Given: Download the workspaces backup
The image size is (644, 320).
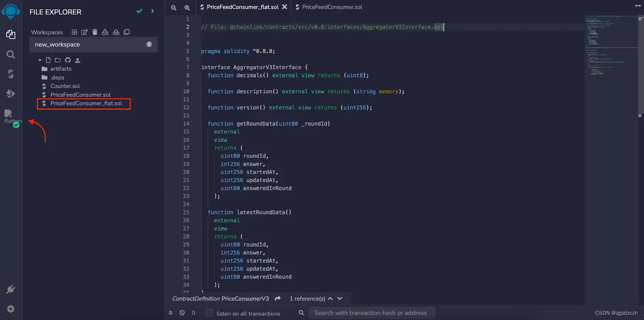Looking at the screenshot, I should (105, 32).
